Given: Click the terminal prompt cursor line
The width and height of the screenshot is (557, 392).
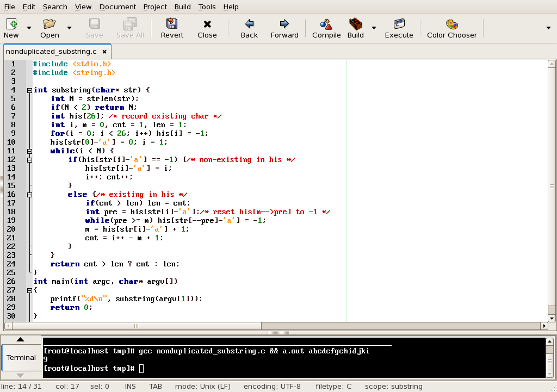Looking at the screenshot, I should pyautogui.click(x=94, y=369).
